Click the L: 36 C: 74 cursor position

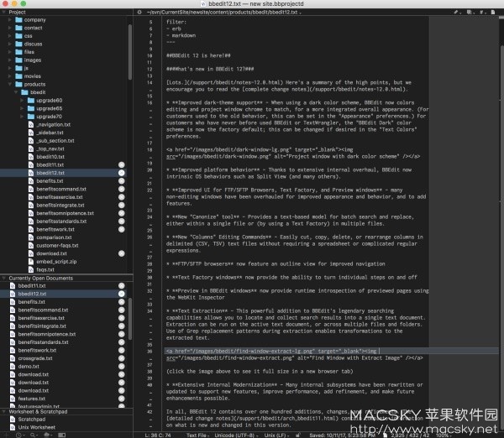(158, 435)
